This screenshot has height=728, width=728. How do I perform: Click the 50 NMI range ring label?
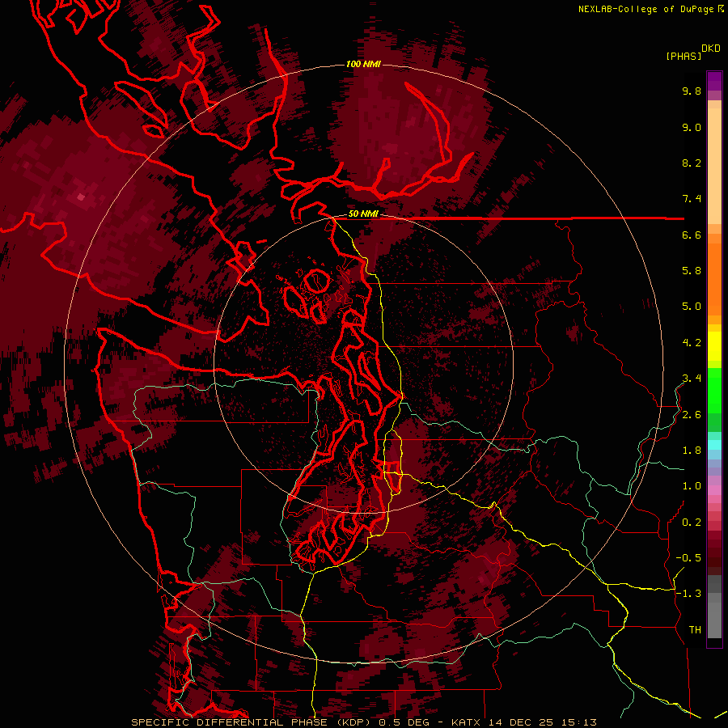point(363,214)
